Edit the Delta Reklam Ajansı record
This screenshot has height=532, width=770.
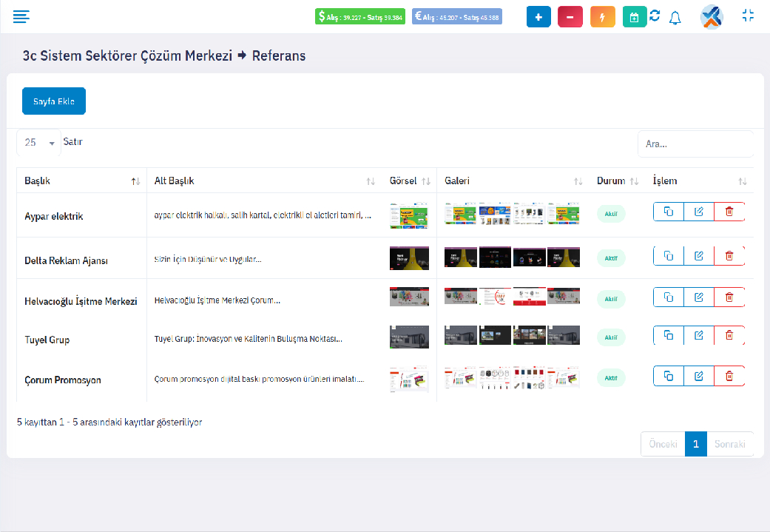coord(699,256)
